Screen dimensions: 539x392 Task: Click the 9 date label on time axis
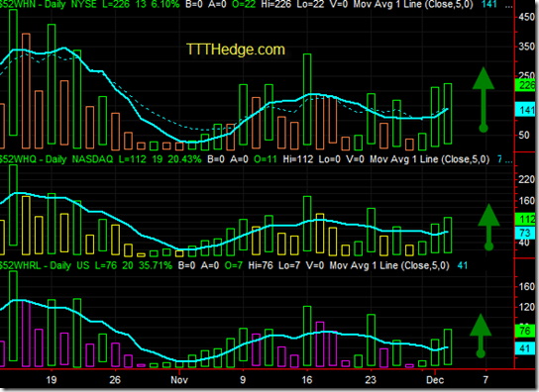coord(243,380)
